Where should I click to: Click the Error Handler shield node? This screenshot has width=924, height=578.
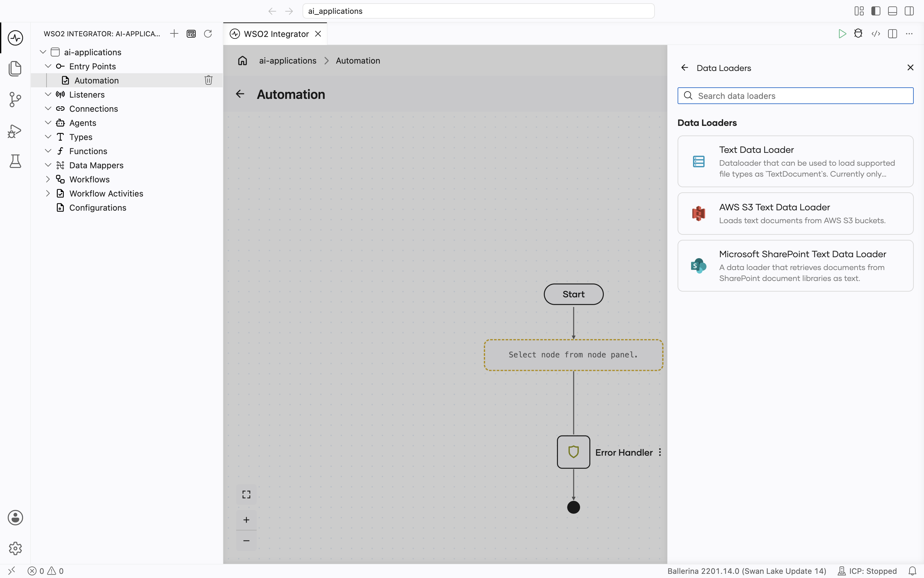[x=574, y=452]
